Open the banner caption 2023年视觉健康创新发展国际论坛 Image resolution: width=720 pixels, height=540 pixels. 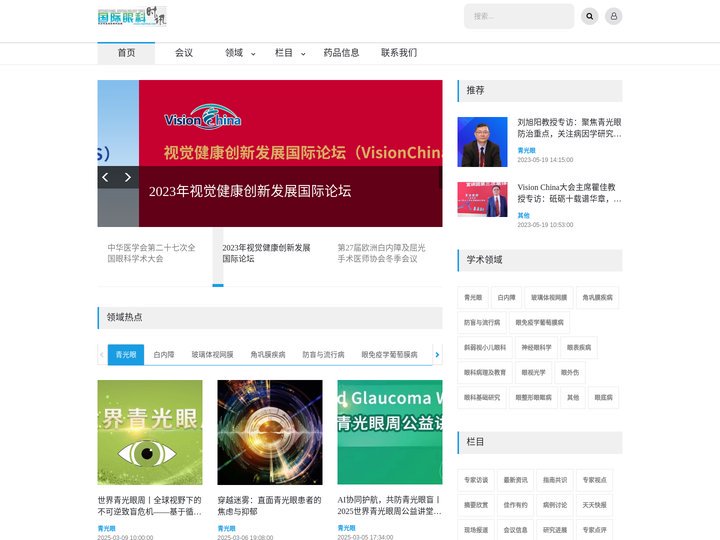pyautogui.click(x=250, y=191)
